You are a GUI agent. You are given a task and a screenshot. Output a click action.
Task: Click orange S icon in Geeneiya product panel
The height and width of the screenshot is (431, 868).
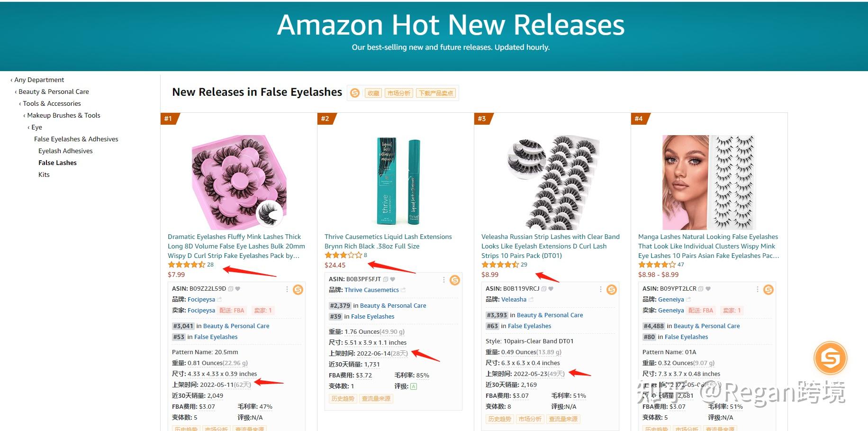click(x=769, y=289)
